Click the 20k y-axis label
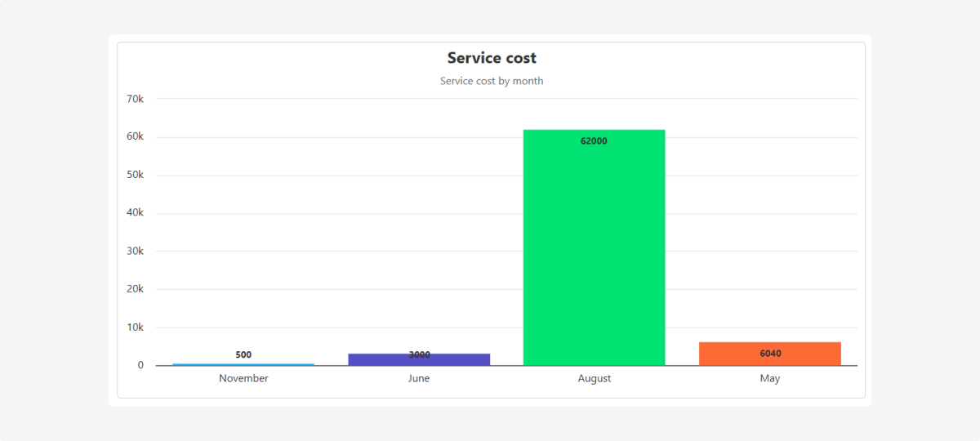 tap(135, 289)
